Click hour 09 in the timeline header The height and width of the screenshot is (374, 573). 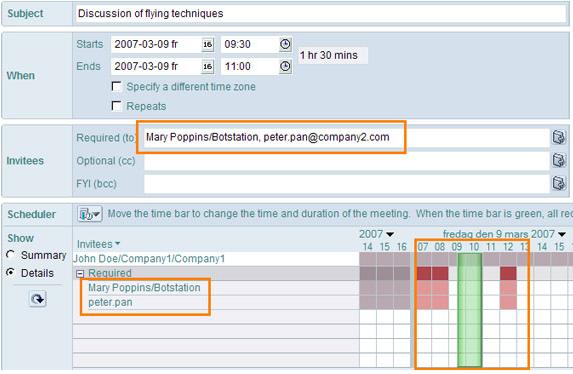(457, 247)
